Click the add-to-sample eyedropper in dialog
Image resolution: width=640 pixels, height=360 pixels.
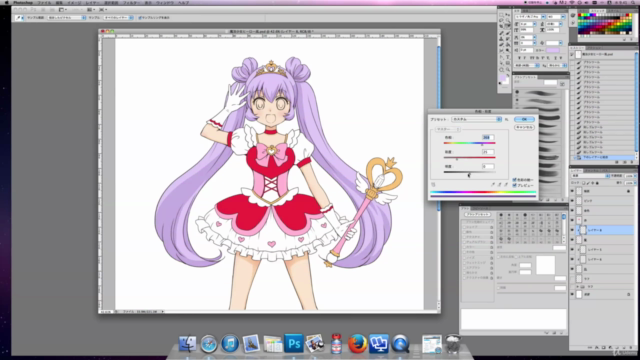[500, 184]
